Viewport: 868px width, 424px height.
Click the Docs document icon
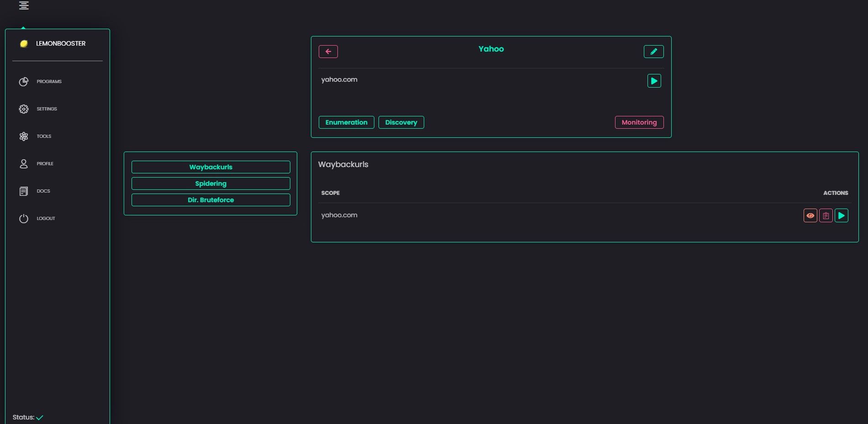24,191
